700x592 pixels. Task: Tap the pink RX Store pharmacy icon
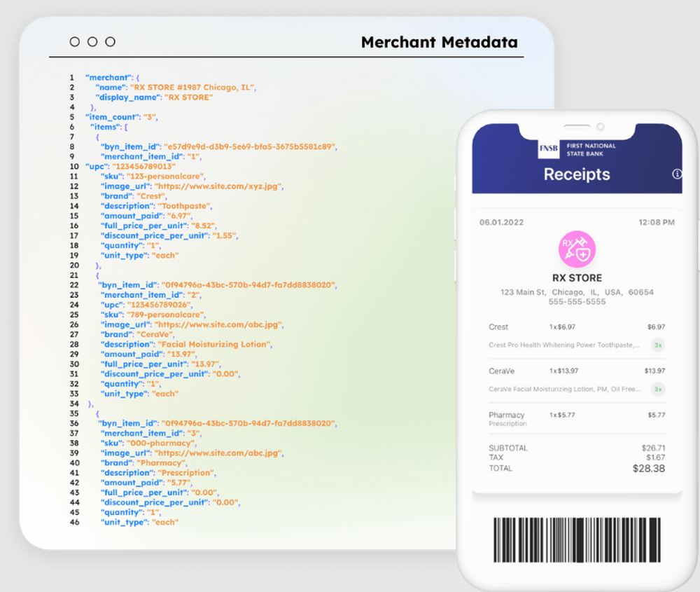(x=577, y=249)
